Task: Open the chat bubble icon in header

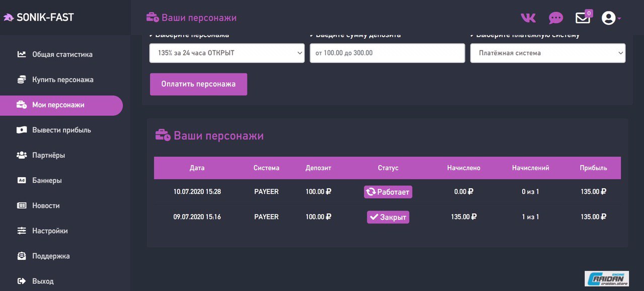Action: tap(555, 18)
